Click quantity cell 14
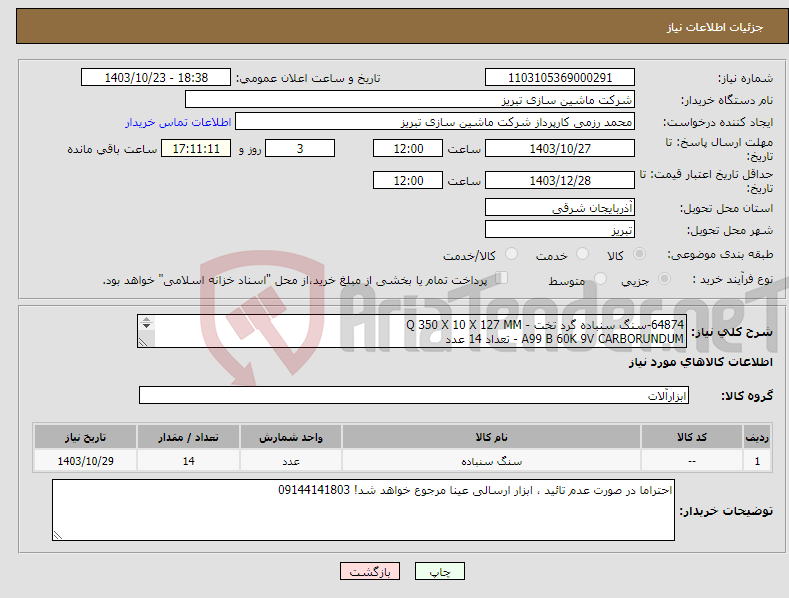Image resolution: width=789 pixels, height=598 pixels. coord(188,461)
